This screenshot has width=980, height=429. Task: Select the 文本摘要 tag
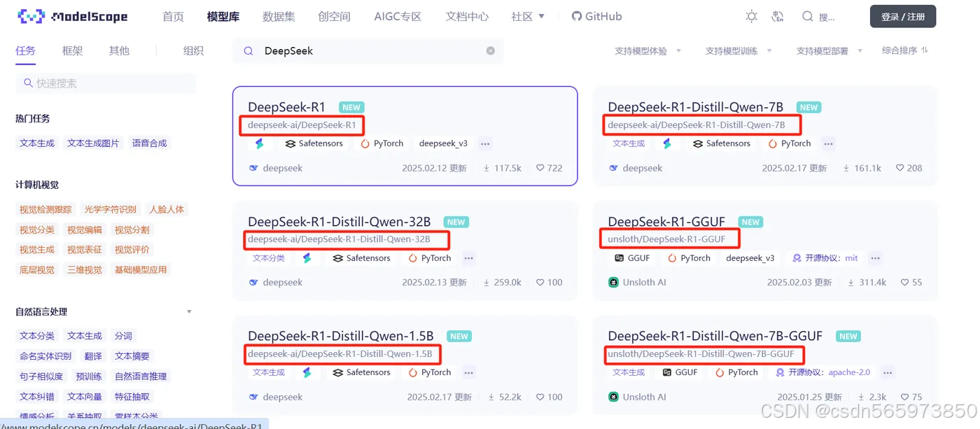132,356
